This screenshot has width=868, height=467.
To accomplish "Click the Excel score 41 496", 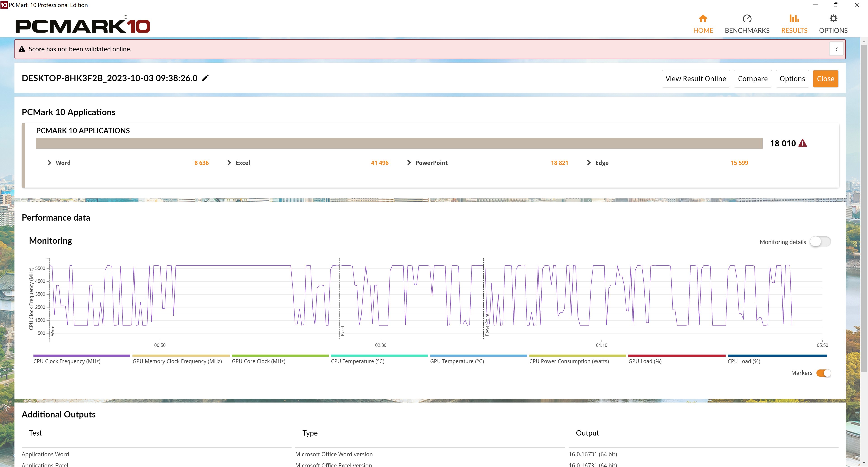I will (380, 163).
